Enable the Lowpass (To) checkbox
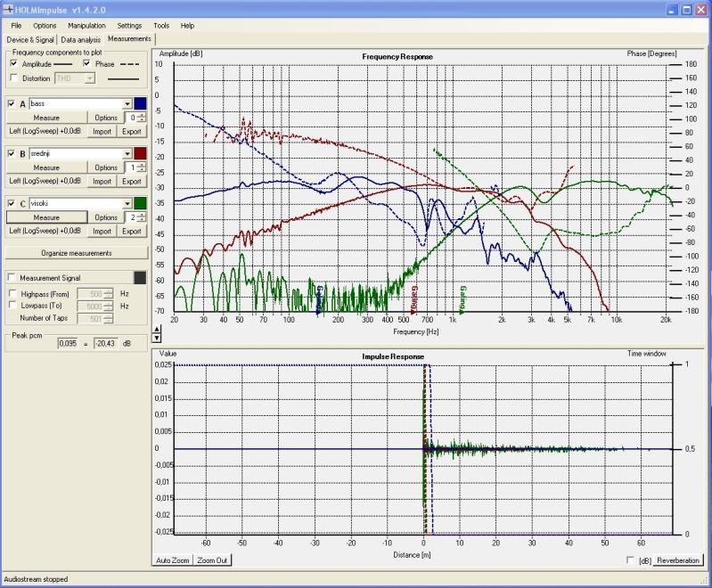712x588 pixels. click(12, 305)
